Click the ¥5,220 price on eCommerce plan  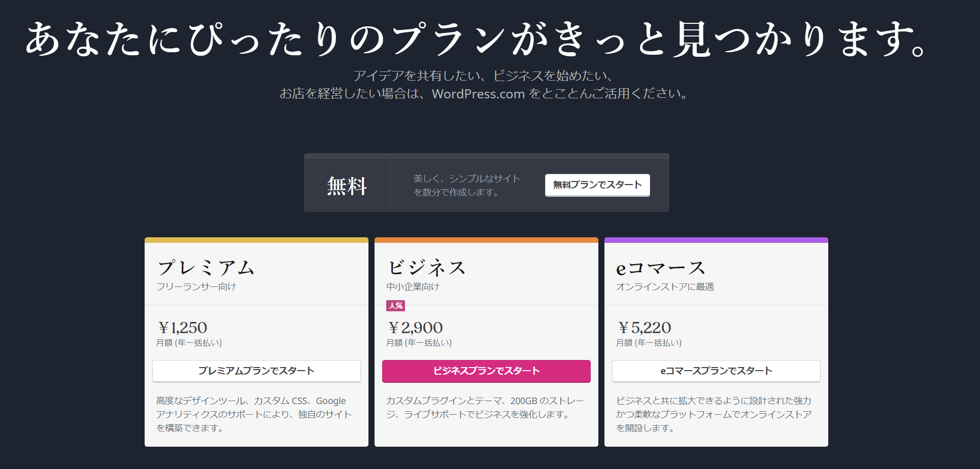[644, 327]
